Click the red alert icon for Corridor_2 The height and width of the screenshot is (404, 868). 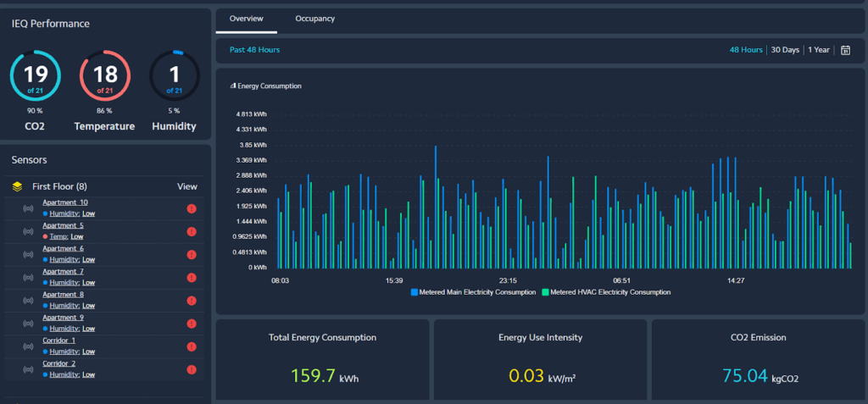[192, 369]
